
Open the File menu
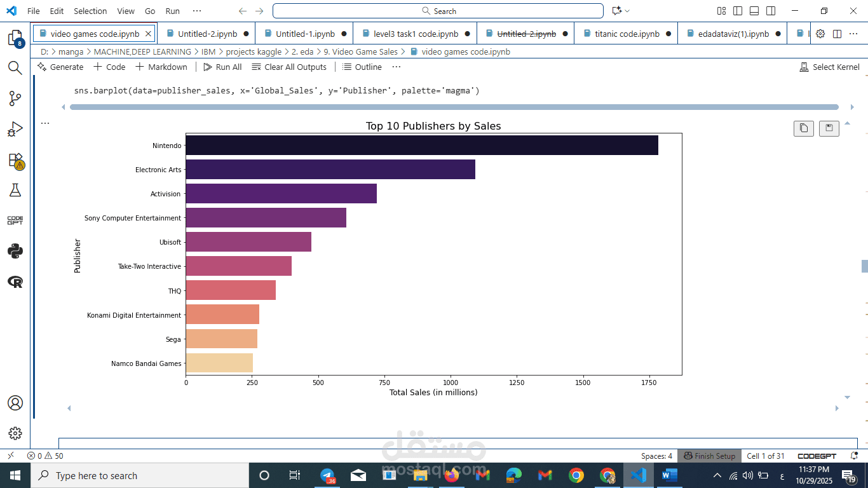(34, 11)
